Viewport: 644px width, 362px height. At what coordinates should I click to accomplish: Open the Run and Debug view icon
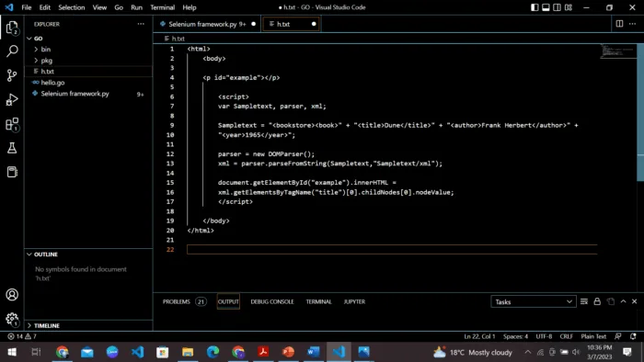(x=12, y=99)
